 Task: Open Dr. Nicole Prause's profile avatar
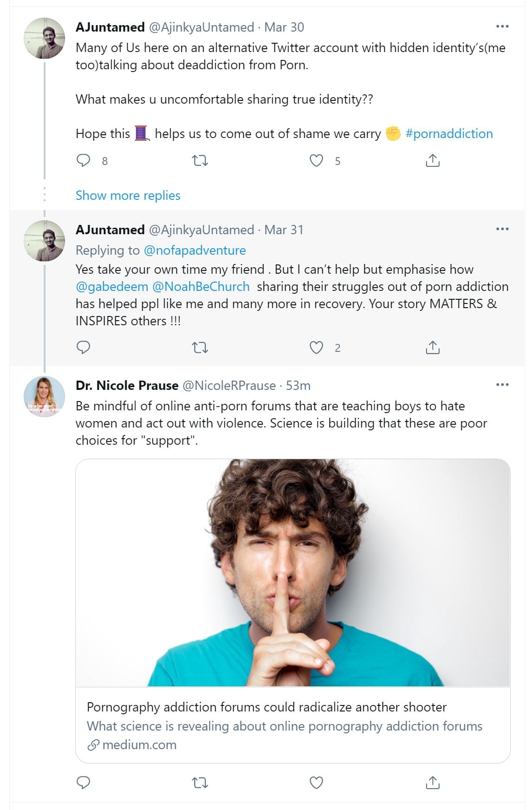click(44, 396)
